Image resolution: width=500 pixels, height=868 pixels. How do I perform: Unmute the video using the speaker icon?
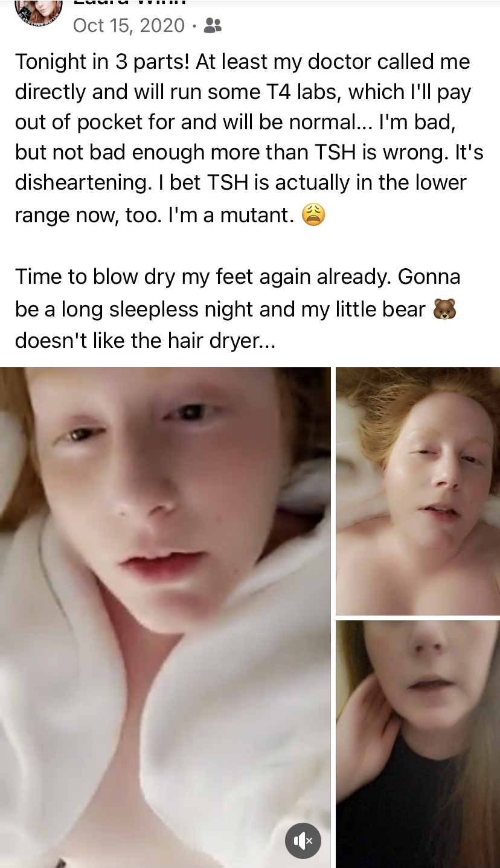303,840
